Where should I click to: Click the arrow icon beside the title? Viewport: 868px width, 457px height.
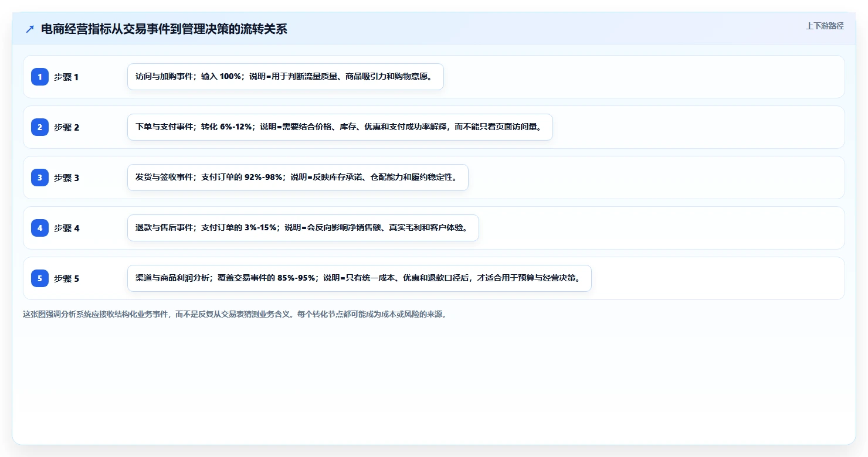pyautogui.click(x=30, y=29)
